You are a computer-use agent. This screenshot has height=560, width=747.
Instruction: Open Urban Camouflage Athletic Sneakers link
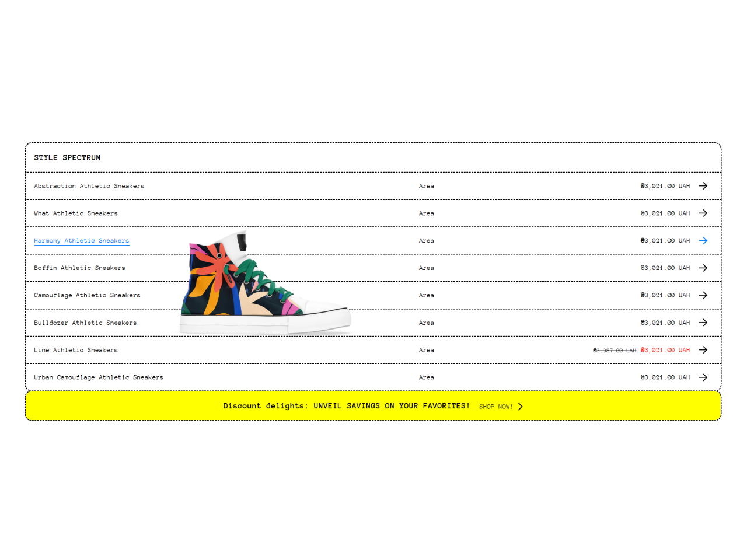(x=99, y=377)
